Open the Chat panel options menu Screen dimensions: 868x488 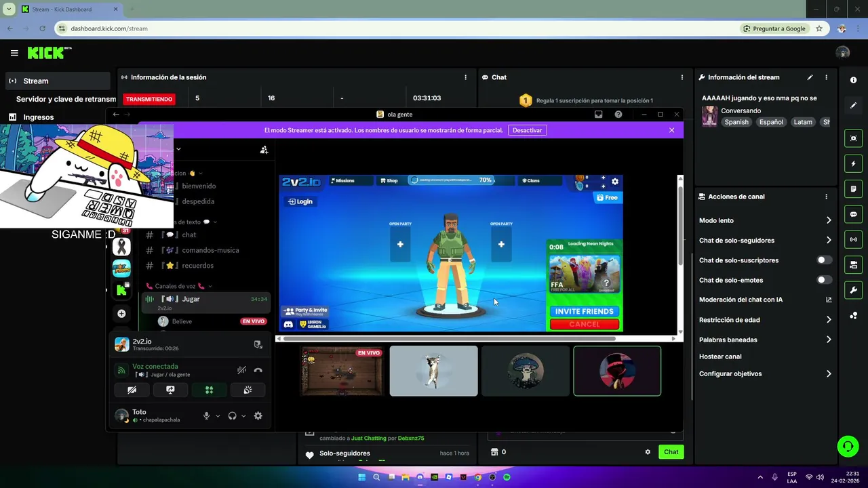[x=682, y=77]
